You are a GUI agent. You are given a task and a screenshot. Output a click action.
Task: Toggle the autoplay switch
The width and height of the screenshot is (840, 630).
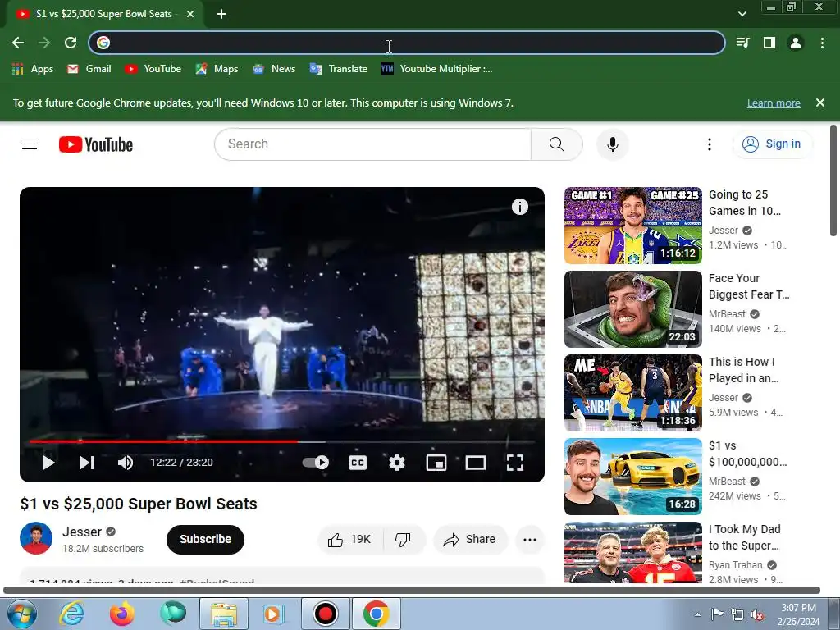tap(316, 463)
